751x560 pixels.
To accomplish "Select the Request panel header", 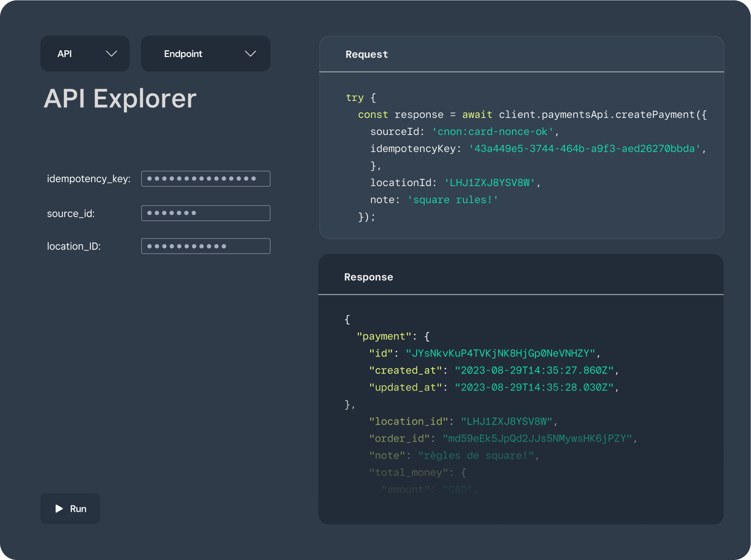I will tap(366, 54).
